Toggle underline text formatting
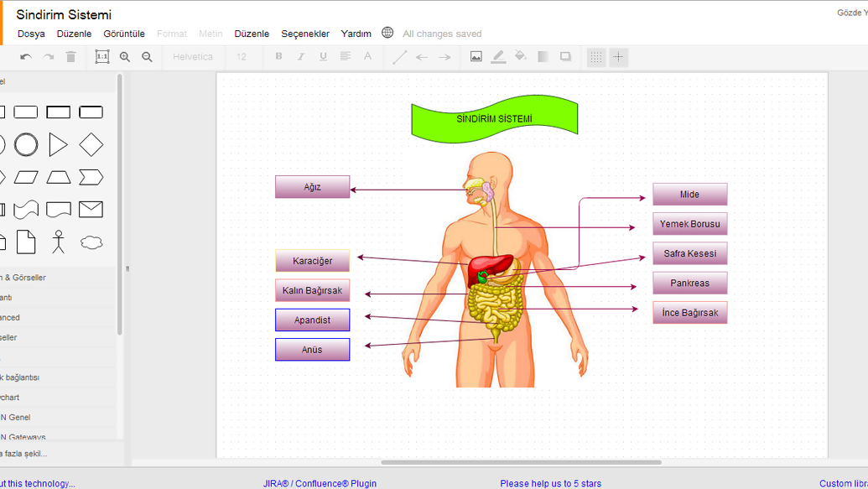The image size is (868, 489). point(323,56)
